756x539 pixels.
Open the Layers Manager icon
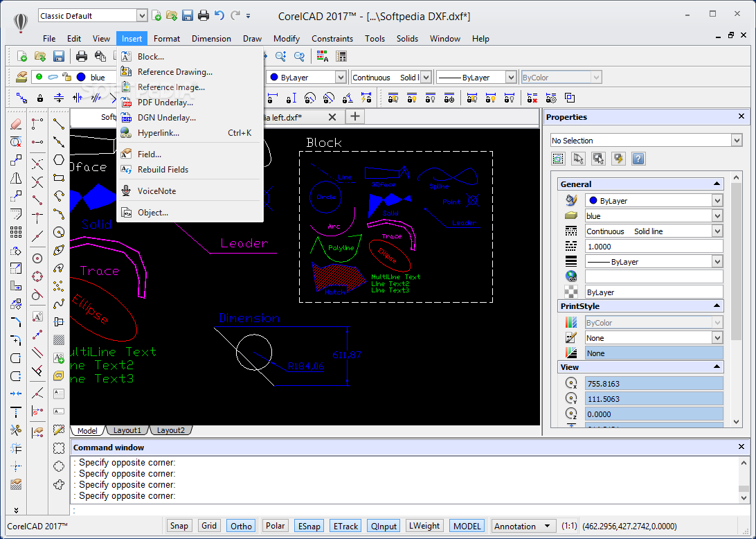pos(21,77)
